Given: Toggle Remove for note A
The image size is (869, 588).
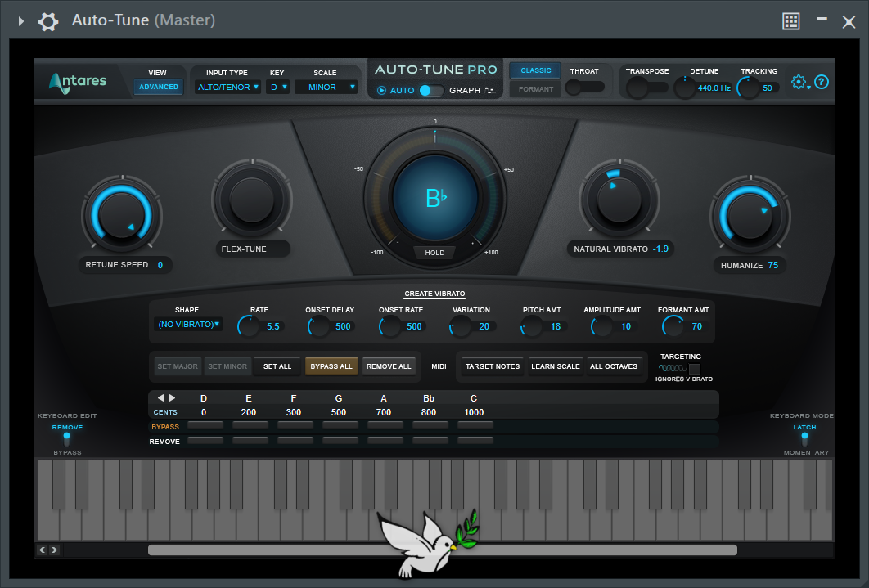Looking at the screenshot, I should 385,441.
